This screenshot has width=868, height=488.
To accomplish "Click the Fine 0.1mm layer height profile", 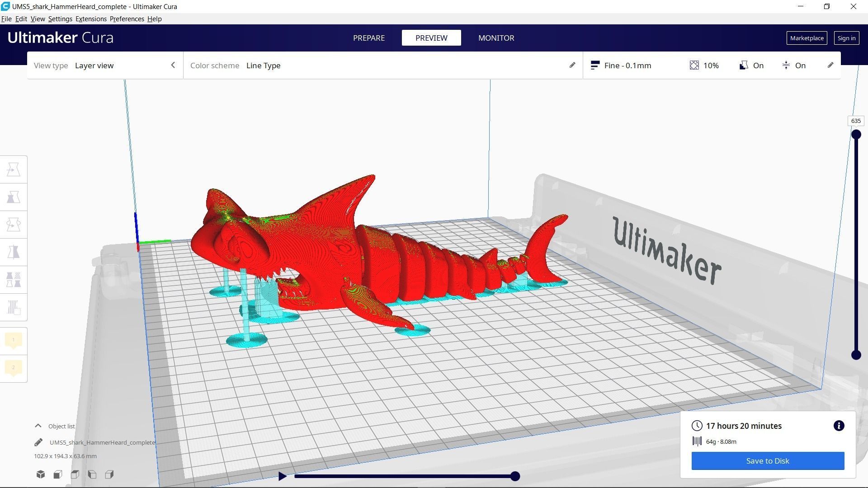I will tap(621, 66).
